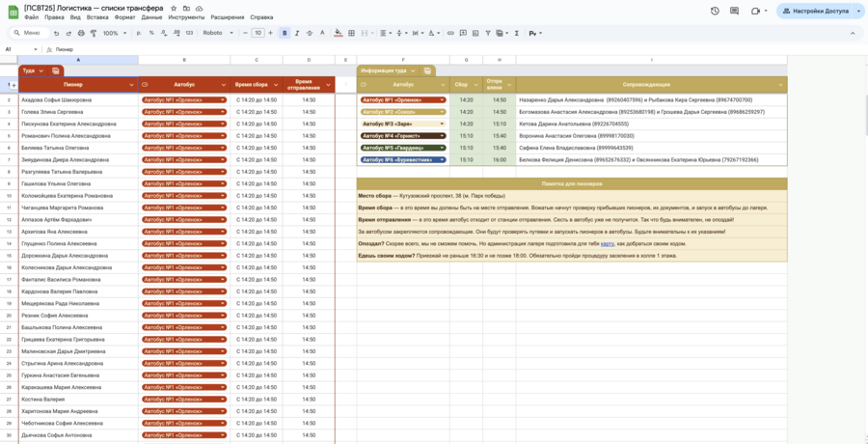Click the undo arrow icon
Screen dimensions: 868x444
pos(56,33)
